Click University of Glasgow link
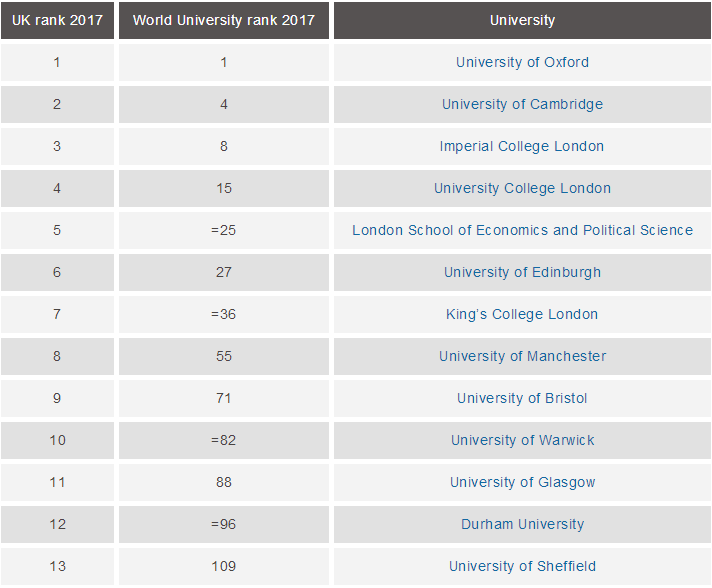Viewport: 712px width, 588px height. 522,482
